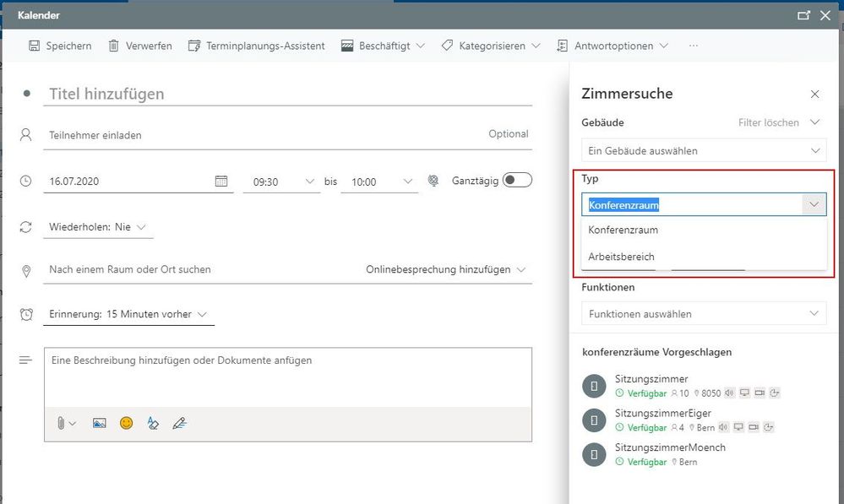Select Arbeitsbereich in the dropdown list

tap(704, 257)
